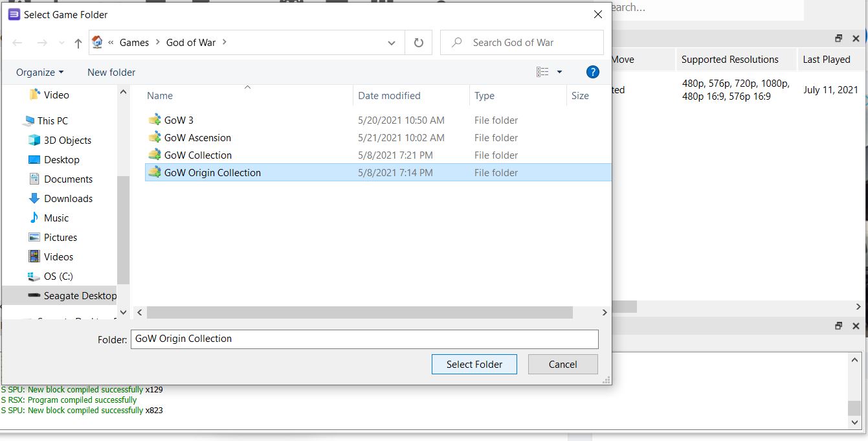Open the Seagate Desktop drive
Viewport: 868px width, 441px height.
pos(80,296)
